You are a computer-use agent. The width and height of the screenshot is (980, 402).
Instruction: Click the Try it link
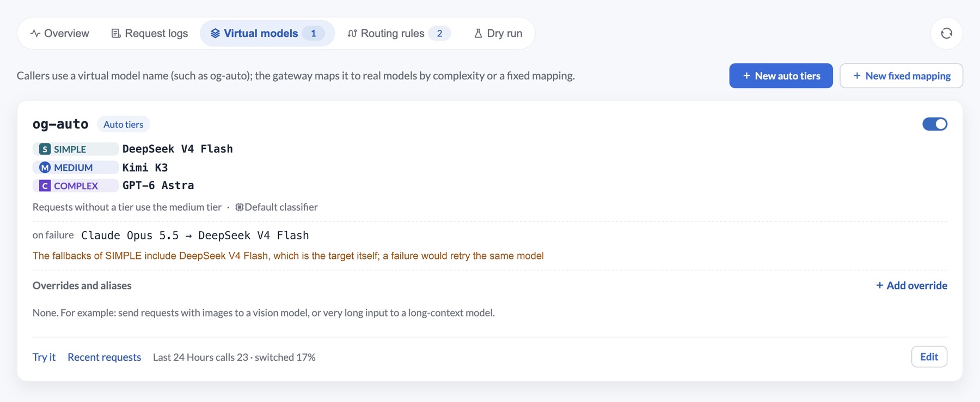[x=44, y=357]
